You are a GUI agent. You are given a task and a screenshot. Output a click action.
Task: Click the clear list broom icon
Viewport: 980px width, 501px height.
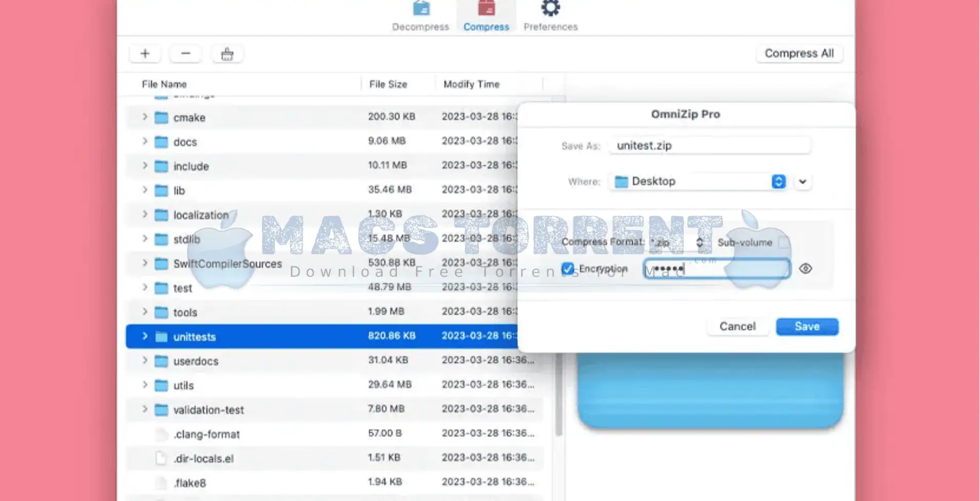pyautogui.click(x=227, y=53)
